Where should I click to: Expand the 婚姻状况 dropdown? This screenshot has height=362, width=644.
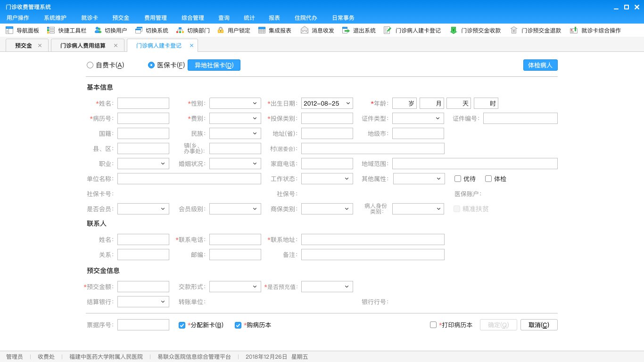(235, 164)
